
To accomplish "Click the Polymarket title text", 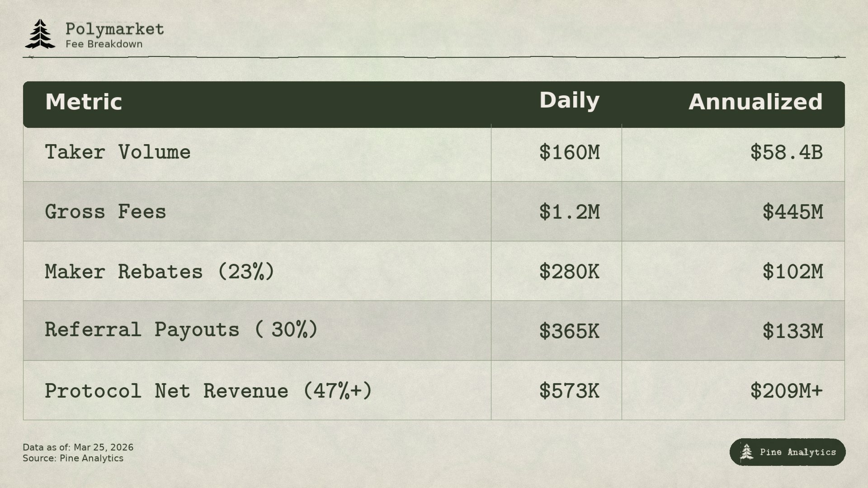I will point(115,29).
